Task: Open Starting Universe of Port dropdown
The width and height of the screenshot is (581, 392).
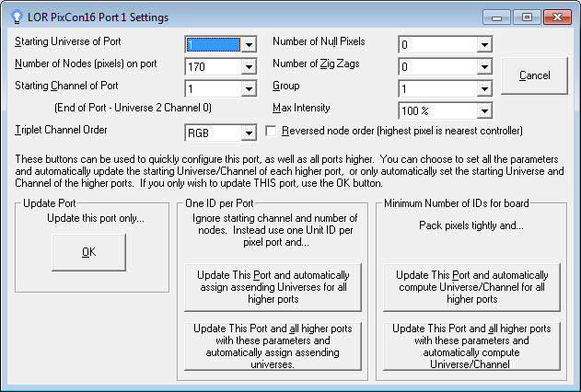Action: [x=248, y=44]
